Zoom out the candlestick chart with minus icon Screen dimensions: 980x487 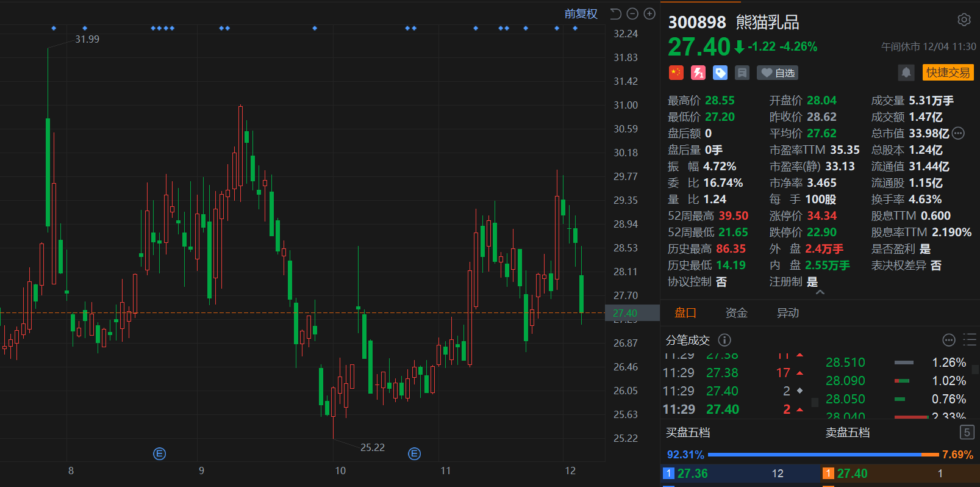632,14
